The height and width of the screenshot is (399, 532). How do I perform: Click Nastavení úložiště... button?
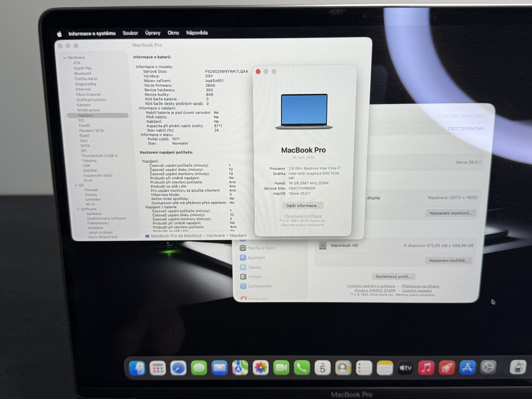tap(448, 260)
